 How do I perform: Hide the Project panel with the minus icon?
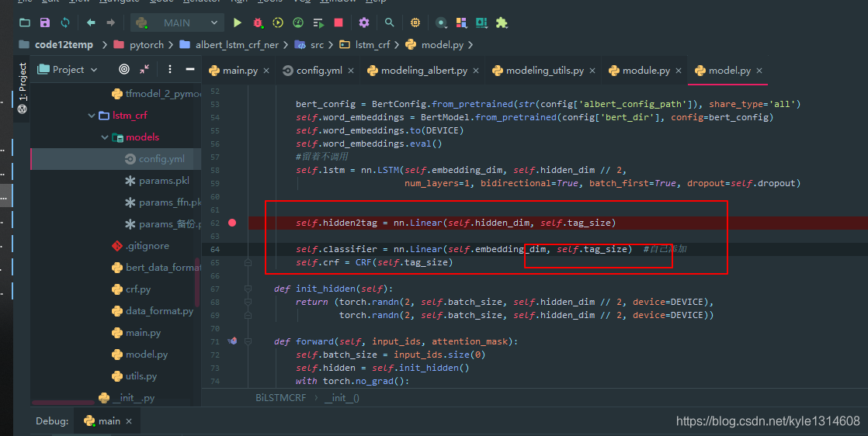coord(190,69)
